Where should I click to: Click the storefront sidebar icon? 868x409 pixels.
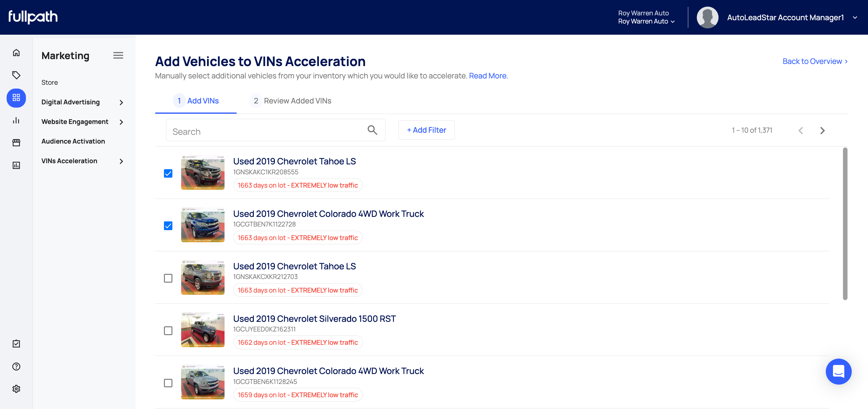[16, 143]
